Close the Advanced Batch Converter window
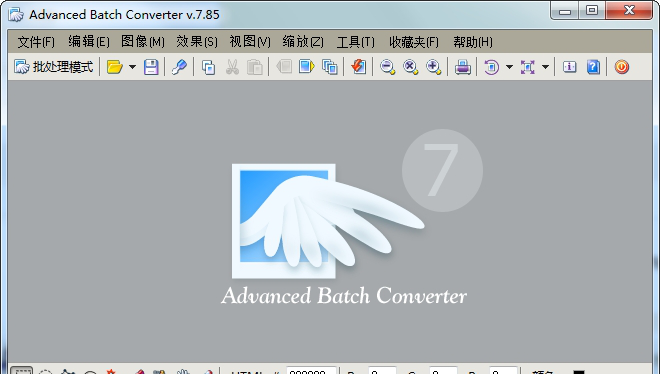 629,11
